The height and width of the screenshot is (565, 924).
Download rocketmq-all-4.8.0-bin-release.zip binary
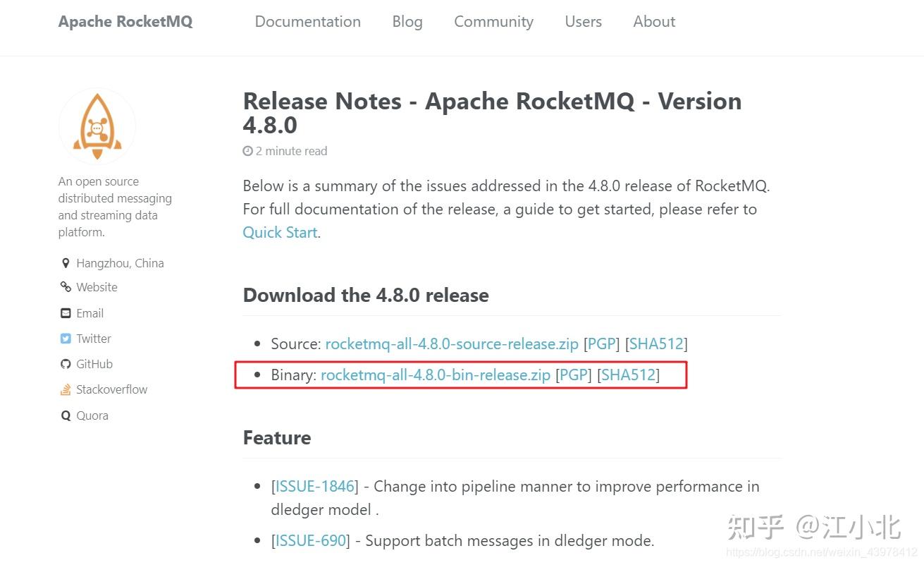click(x=435, y=375)
